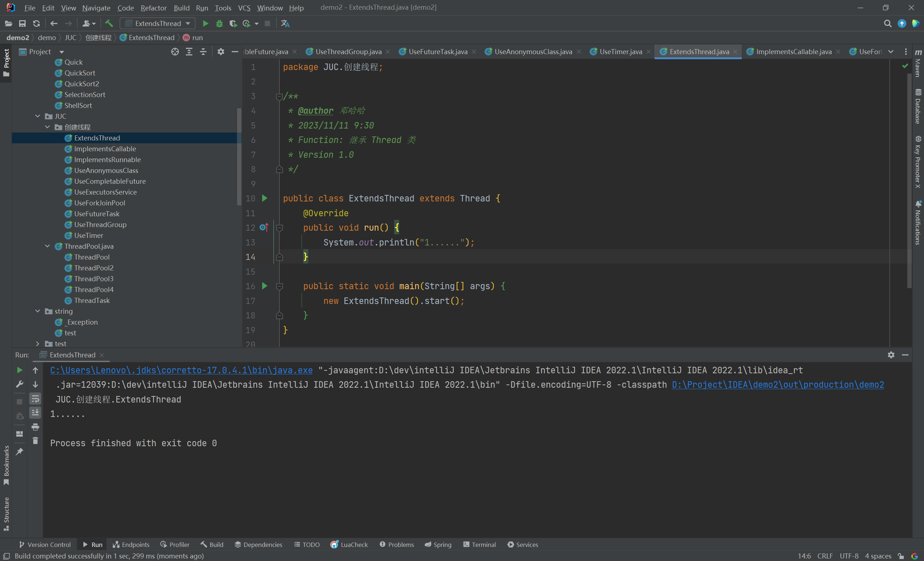
Task: Expand the string folder in project tree
Action: [x=37, y=311]
